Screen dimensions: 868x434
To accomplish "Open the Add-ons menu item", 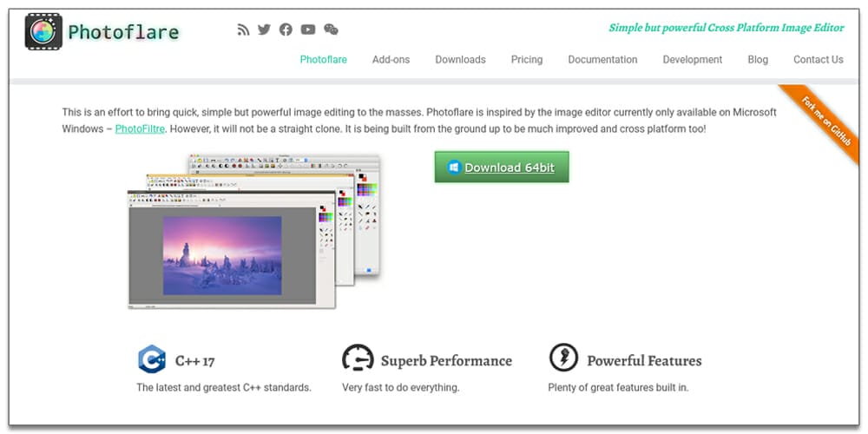I will coord(391,60).
